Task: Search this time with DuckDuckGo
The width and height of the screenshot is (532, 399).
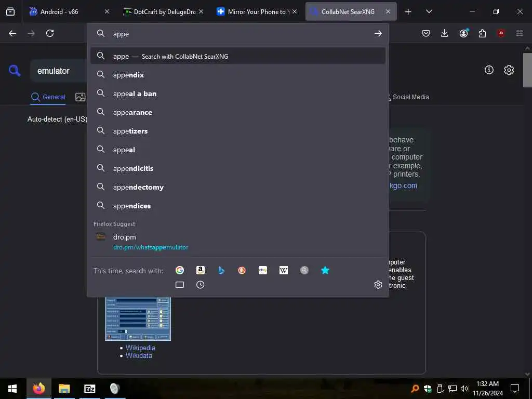Action: 242,270
